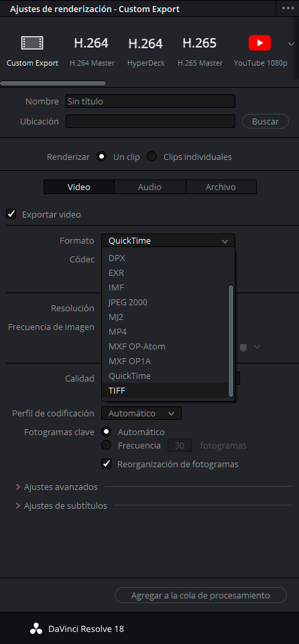The width and height of the screenshot is (299, 644).
Task: Click the Buscar button
Action: tap(265, 121)
